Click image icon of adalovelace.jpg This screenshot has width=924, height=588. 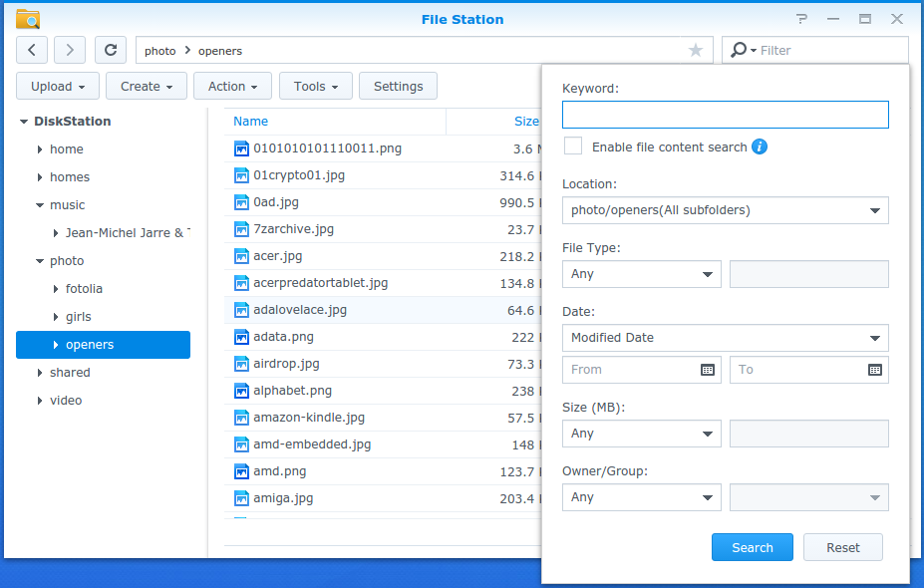pyautogui.click(x=241, y=310)
